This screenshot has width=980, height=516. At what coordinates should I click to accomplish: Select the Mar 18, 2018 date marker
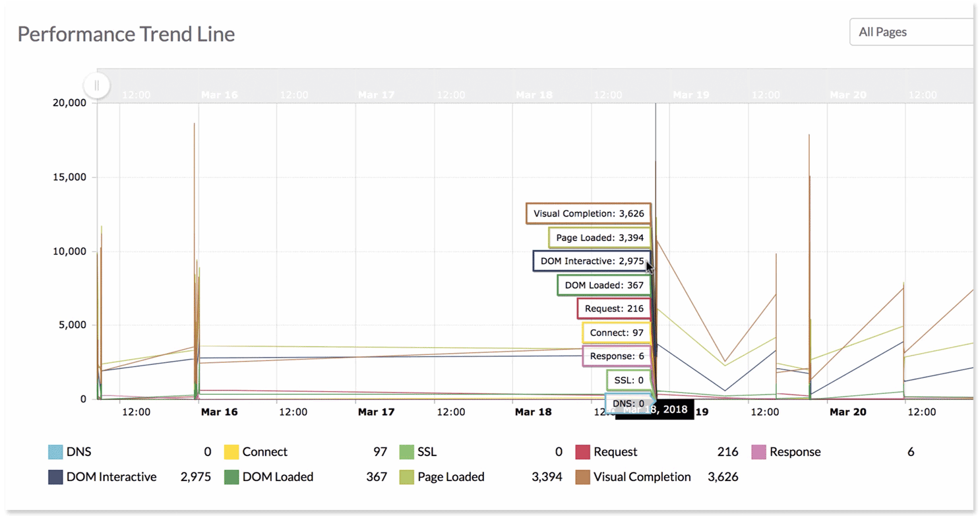[656, 409]
